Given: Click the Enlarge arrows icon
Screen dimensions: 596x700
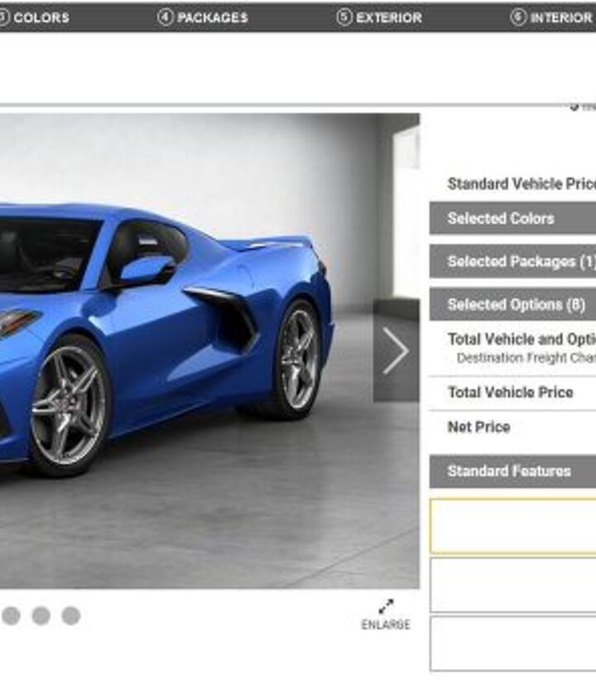Looking at the screenshot, I should (x=386, y=606).
